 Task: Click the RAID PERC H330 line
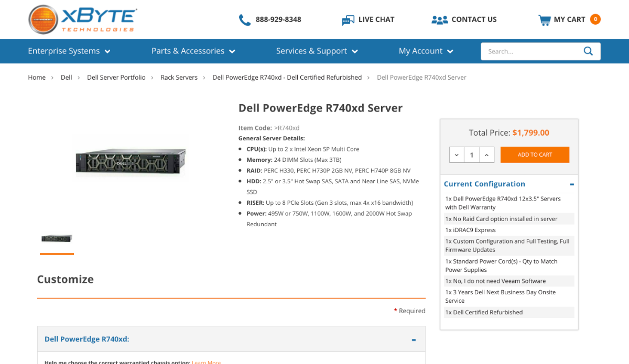tap(329, 171)
